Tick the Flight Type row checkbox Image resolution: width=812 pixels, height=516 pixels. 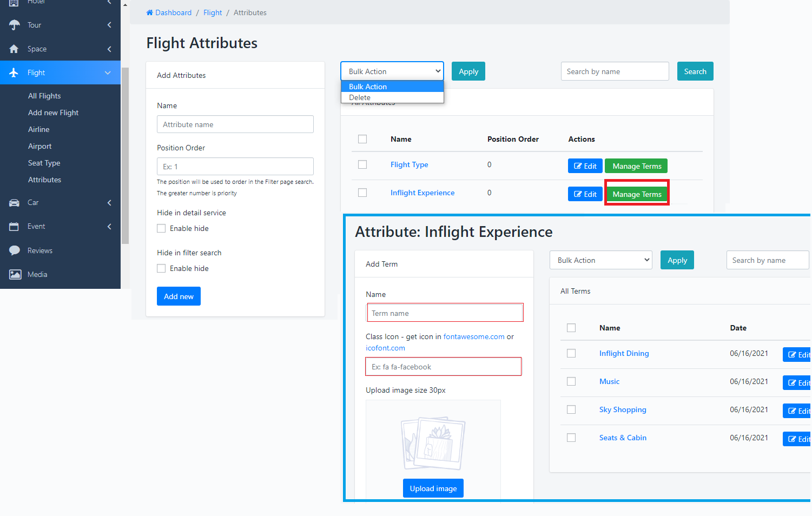(362, 164)
